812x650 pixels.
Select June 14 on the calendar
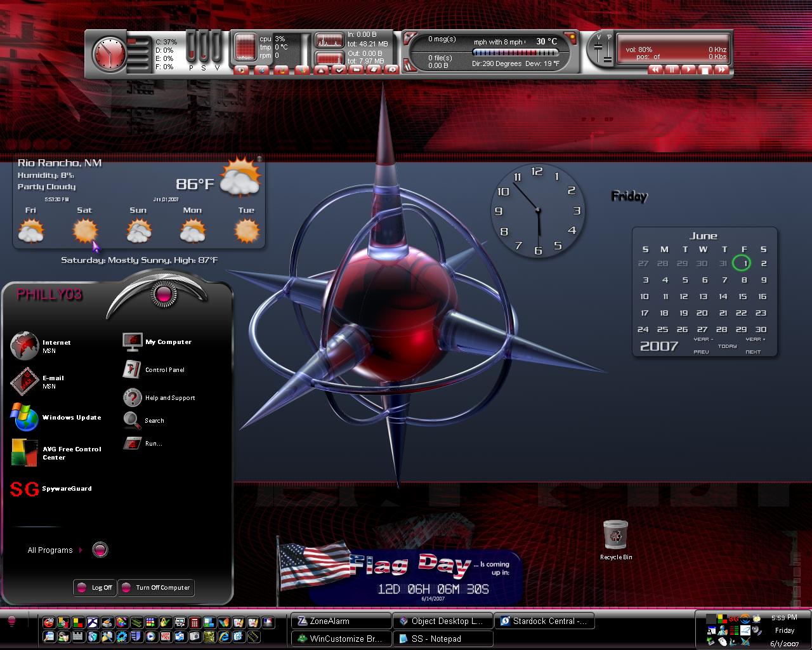point(723,296)
